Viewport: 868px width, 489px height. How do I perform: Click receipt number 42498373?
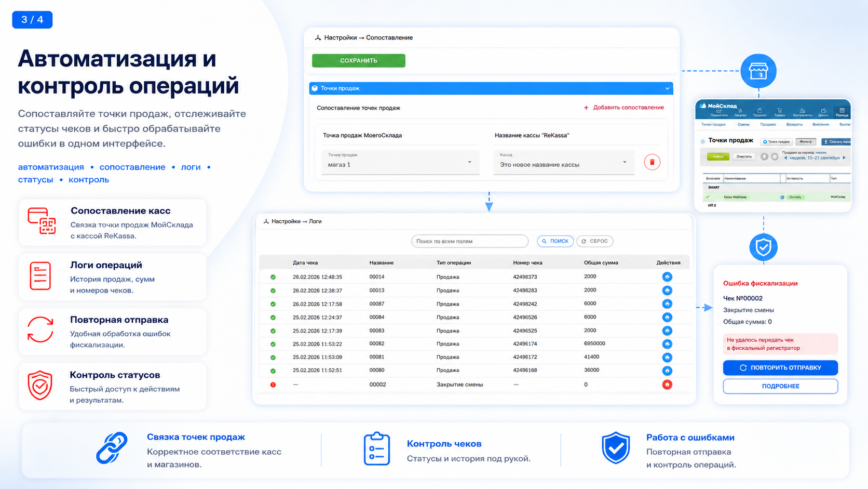525,277
